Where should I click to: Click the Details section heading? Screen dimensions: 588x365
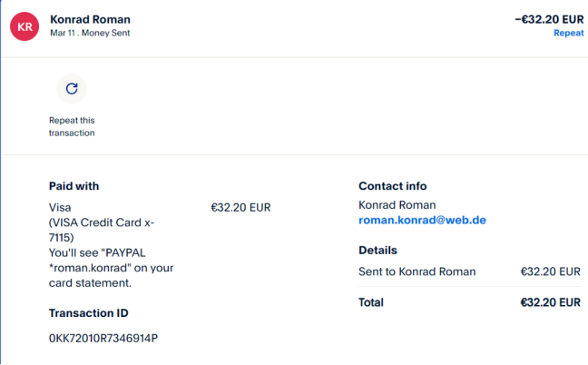point(378,250)
